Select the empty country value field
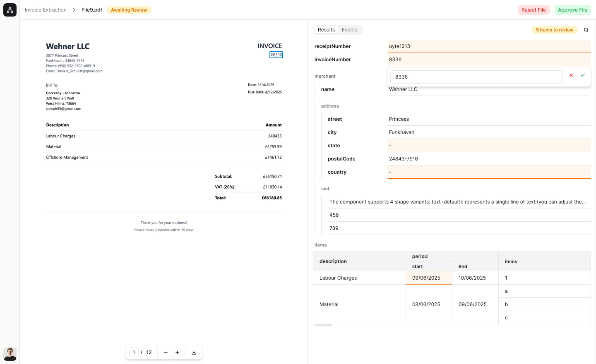Screen dimensions: 596x364 [x=489, y=172]
